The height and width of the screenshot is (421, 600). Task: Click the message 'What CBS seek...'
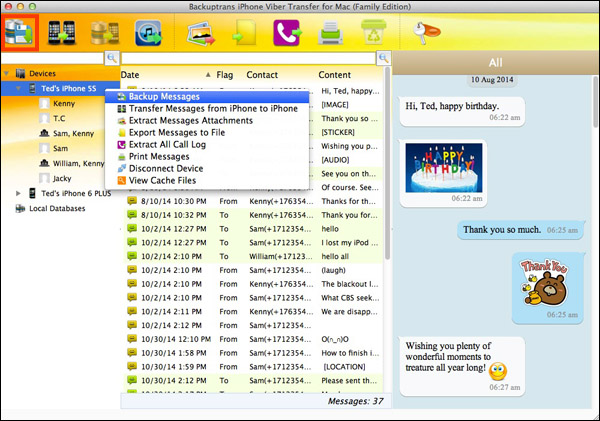253,297
